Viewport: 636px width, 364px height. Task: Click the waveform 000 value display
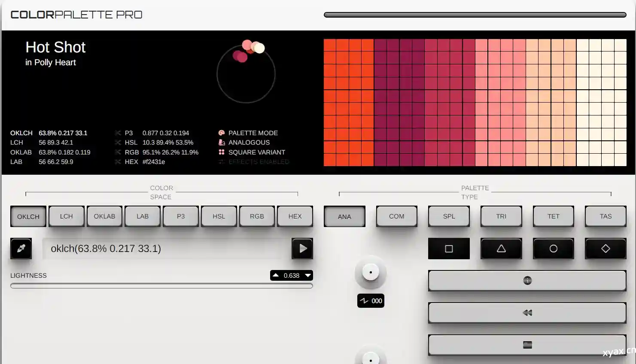(x=371, y=301)
